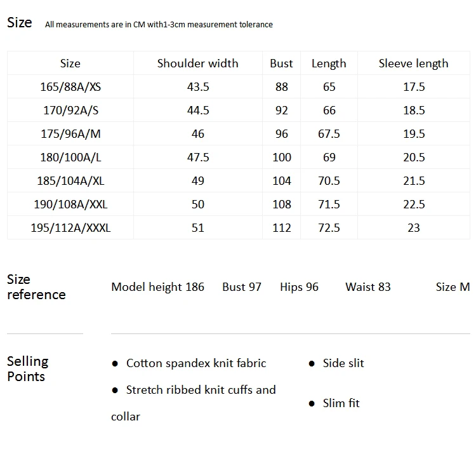The width and height of the screenshot is (476, 456).
Task: Click the Hips 96 reference text
Action: tap(299, 287)
